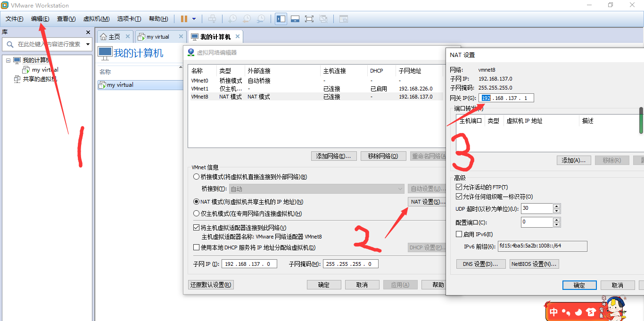Select the 仅主机模式 radio button
The width and height of the screenshot is (644, 321).
(197, 214)
